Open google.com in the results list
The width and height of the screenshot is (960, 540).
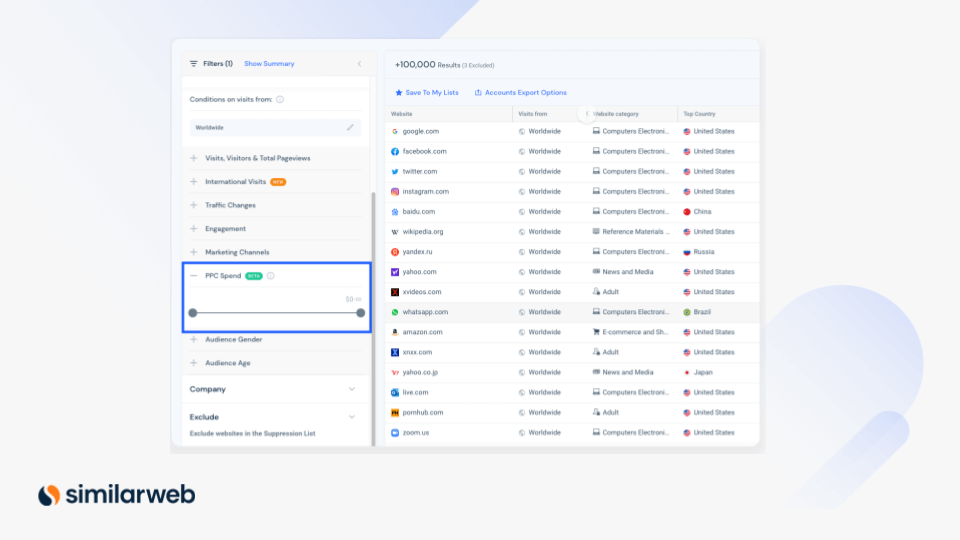[x=420, y=131]
